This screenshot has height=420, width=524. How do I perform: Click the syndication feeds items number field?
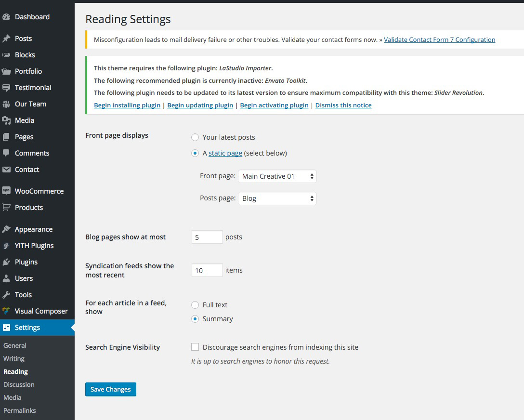point(207,271)
